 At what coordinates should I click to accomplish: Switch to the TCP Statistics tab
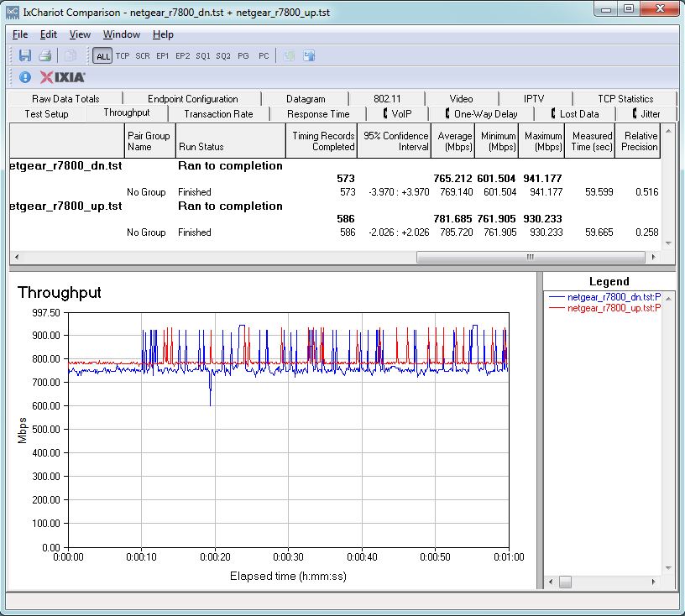pos(625,99)
